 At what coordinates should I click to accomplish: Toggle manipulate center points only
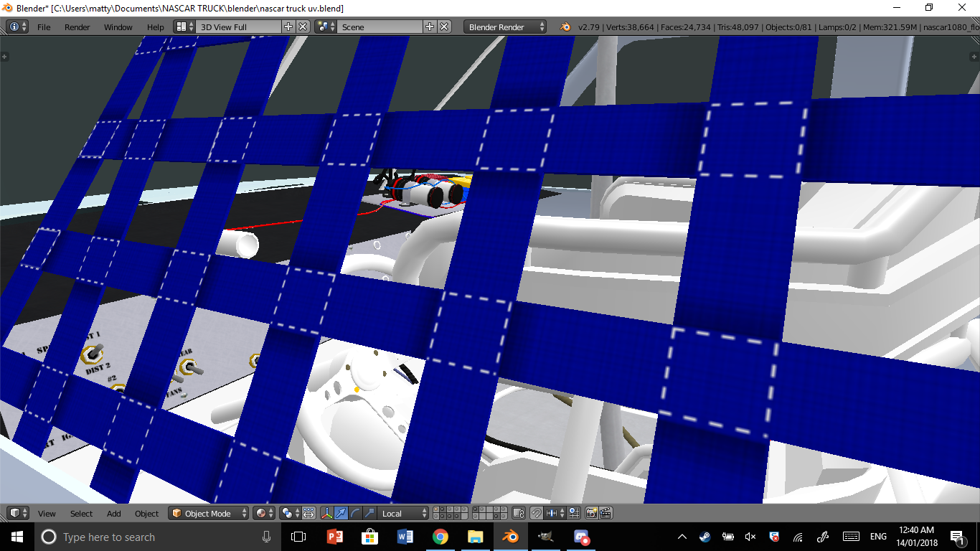pos(308,513)
